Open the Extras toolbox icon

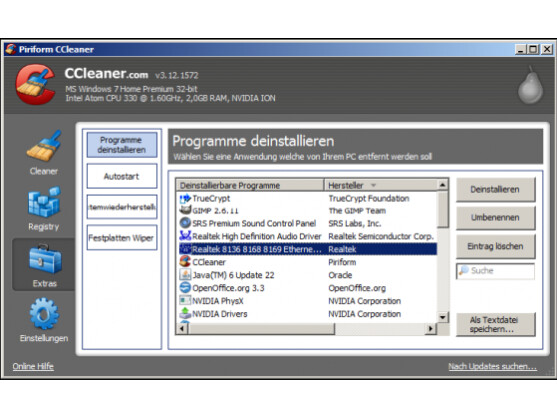click(45, 259)
